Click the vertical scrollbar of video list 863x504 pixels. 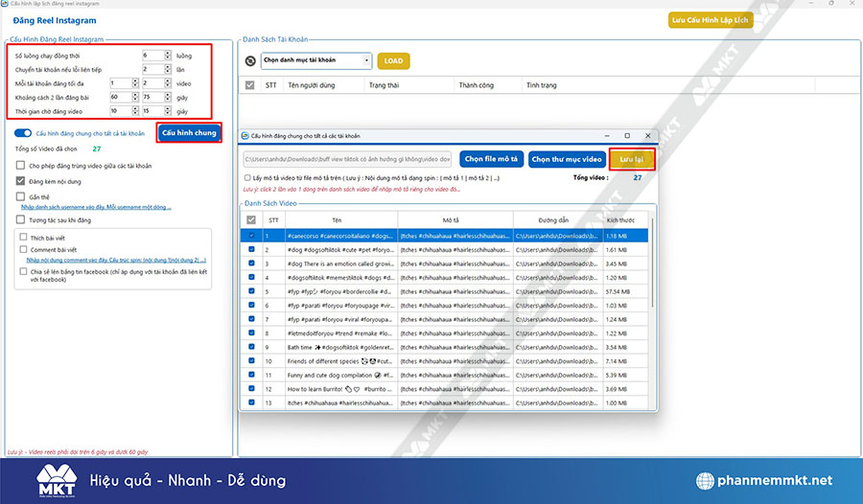pos(653,262)
